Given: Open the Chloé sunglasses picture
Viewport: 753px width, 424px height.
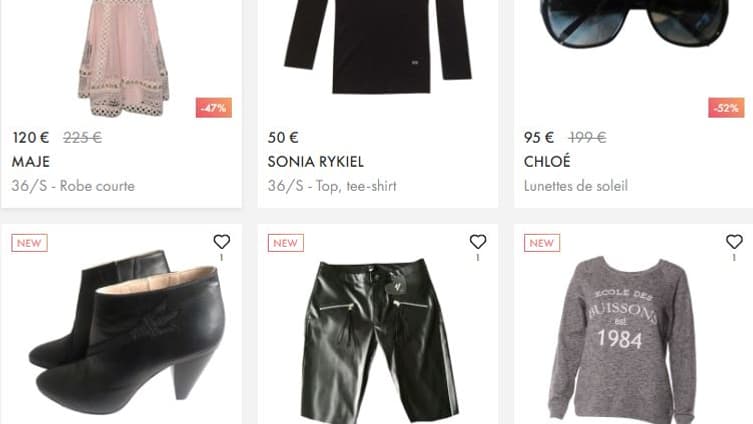Looking at the screenshot, I should click(x=634, y=25).
